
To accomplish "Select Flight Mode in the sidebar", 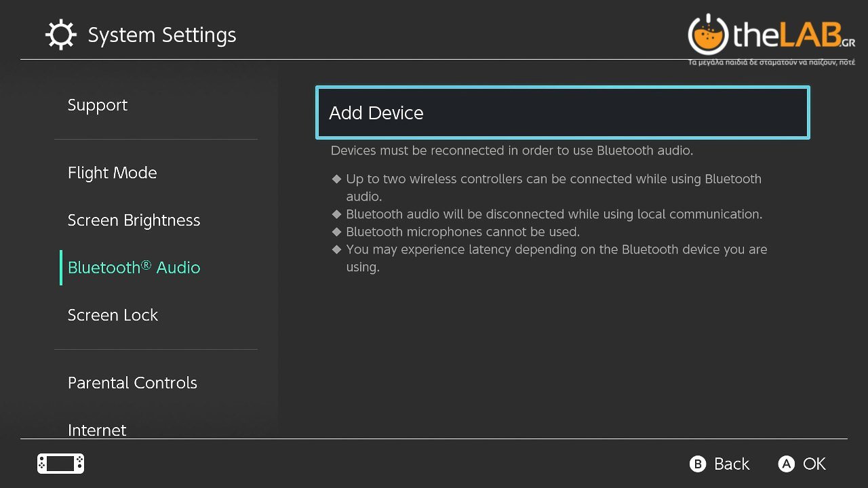I will [113, 173].
